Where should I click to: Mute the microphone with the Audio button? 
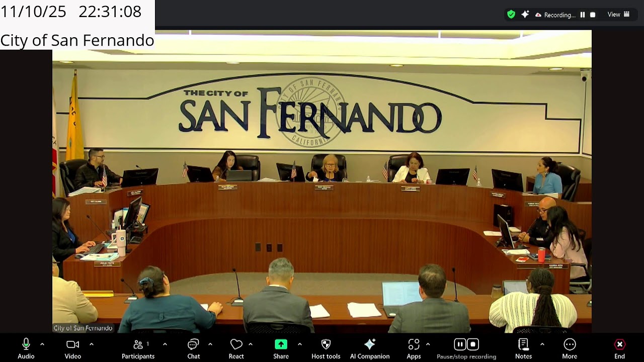pyautogui.click(x=26, y=349)
